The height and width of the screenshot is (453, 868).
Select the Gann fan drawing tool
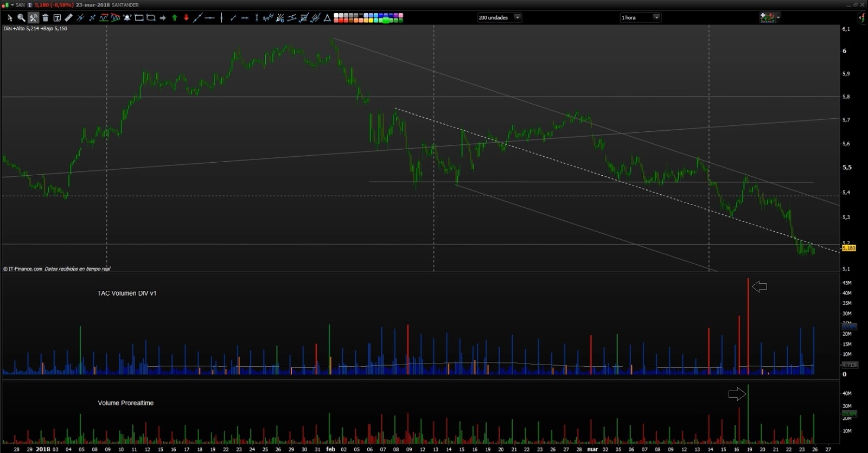[280, 18]
